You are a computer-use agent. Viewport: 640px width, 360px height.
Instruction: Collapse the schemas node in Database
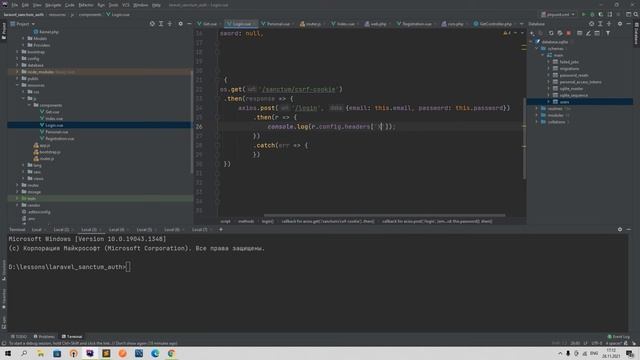[x=537, y=49]
